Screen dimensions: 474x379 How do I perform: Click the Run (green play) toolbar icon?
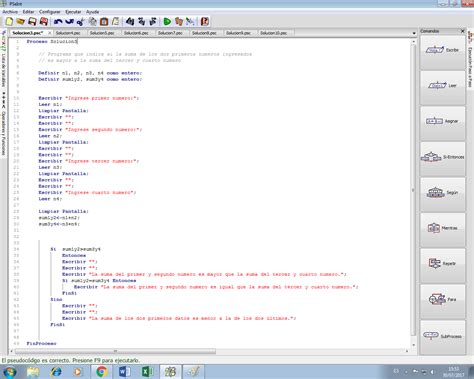tap(167, 22)
